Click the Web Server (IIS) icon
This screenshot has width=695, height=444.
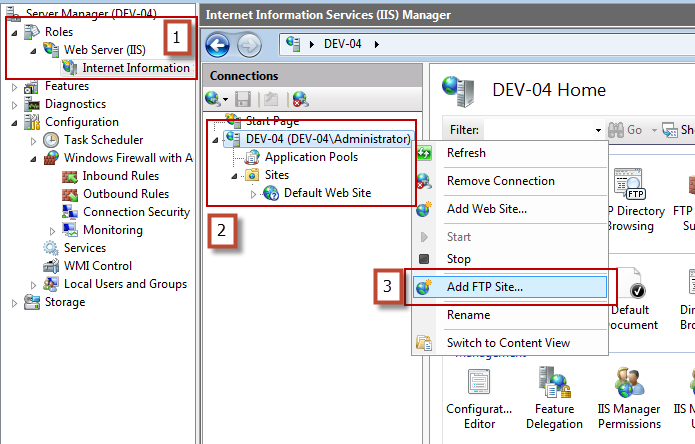[x=51, y=50]
